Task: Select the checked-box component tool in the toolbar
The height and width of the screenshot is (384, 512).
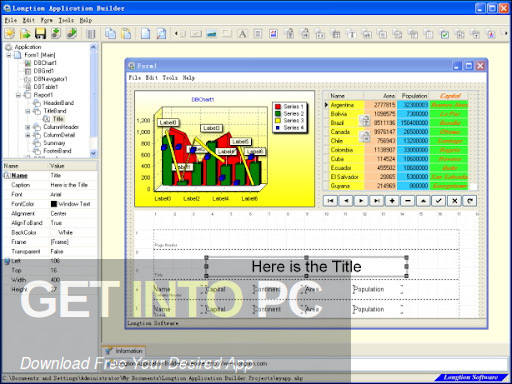Action: [x=444, y=34]
